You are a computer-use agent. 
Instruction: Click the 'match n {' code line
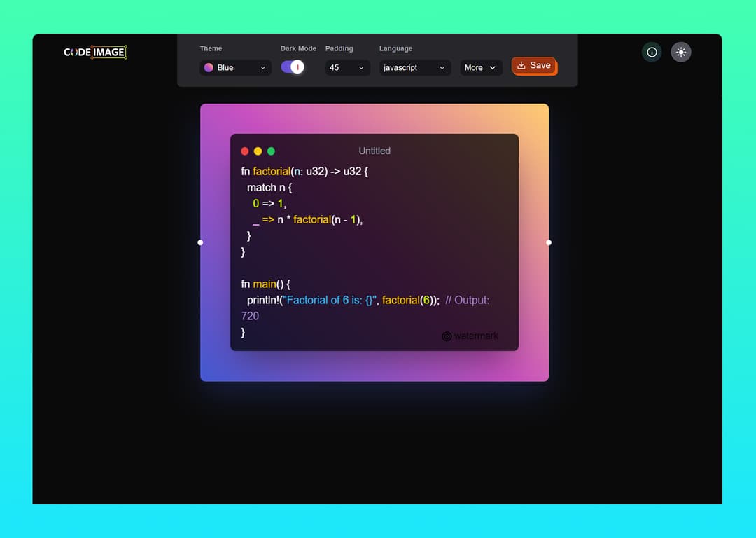[x=269, y=187]
